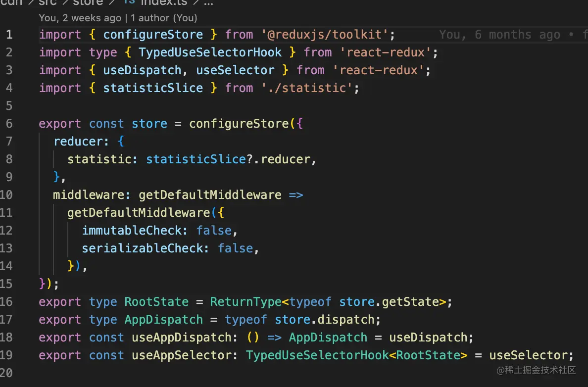
Task: Click useAppSelector on line 19
Action: (182, 355)
